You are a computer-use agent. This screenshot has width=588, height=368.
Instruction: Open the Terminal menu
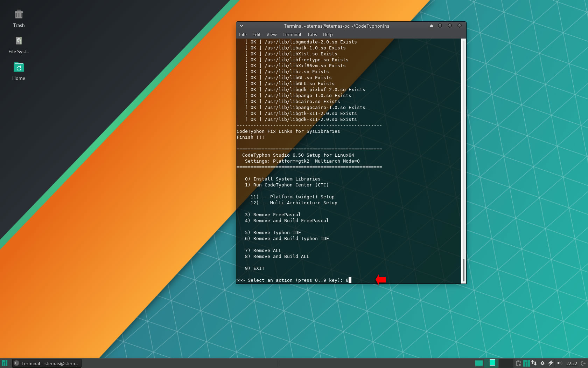tap(292, 35)
